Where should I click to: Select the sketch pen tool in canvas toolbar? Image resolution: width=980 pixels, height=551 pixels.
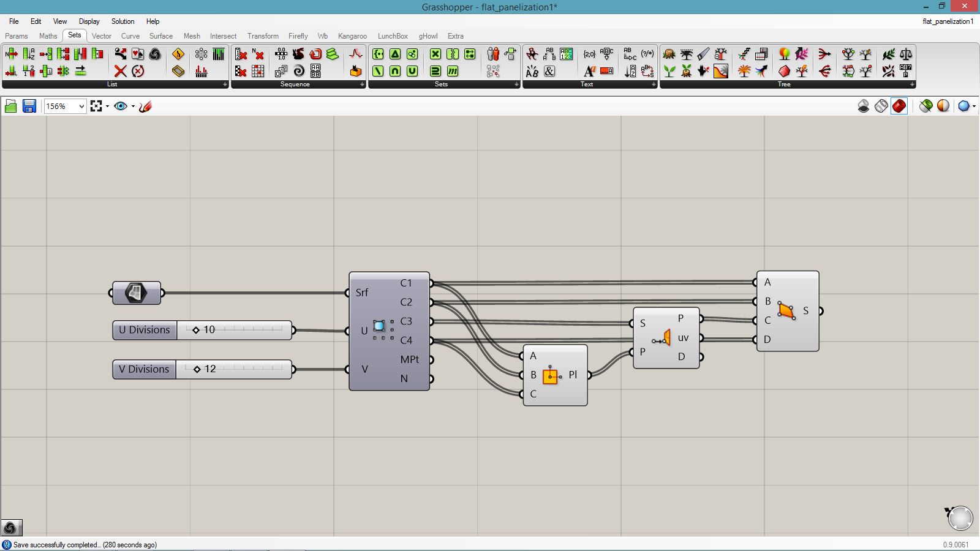point(145,106)
